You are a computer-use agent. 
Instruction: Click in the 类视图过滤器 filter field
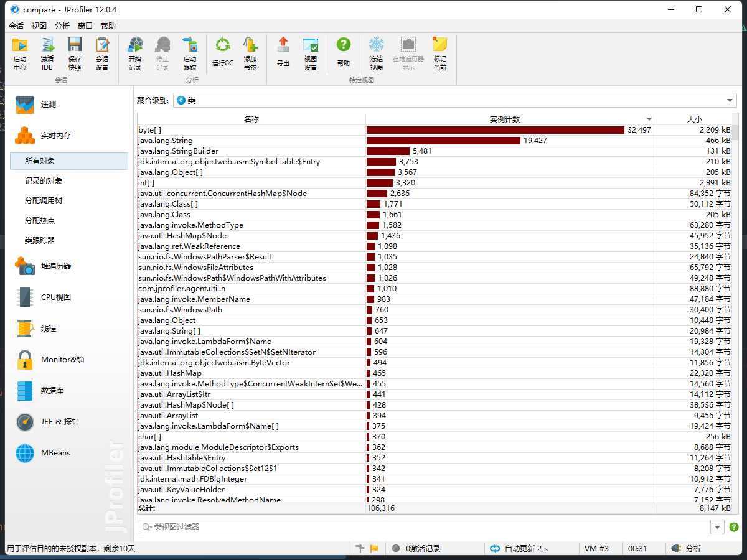[x=425, y=527]
